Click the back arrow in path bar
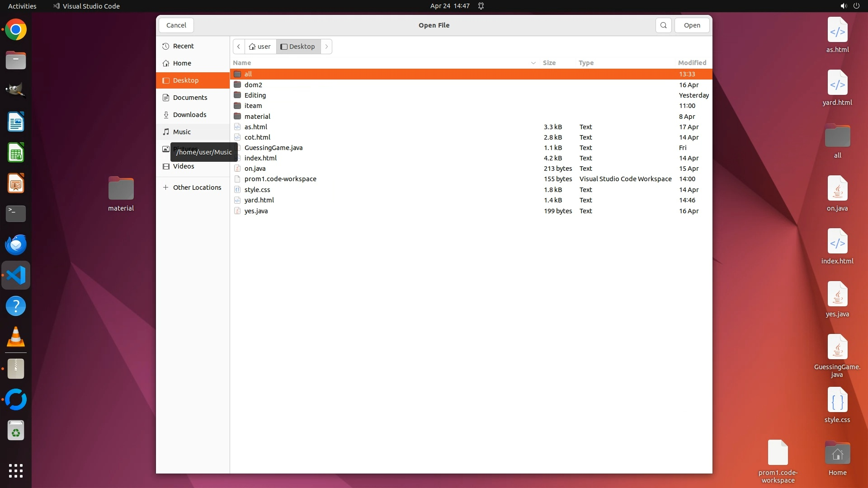 tap(239, 47)
